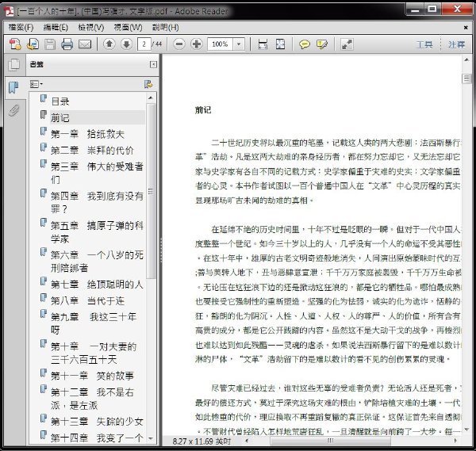Click the find current bookmark icon
Image resolution: width=476 pixels, height=451 pixels.
pyautogui.click(x=148, y=84)
